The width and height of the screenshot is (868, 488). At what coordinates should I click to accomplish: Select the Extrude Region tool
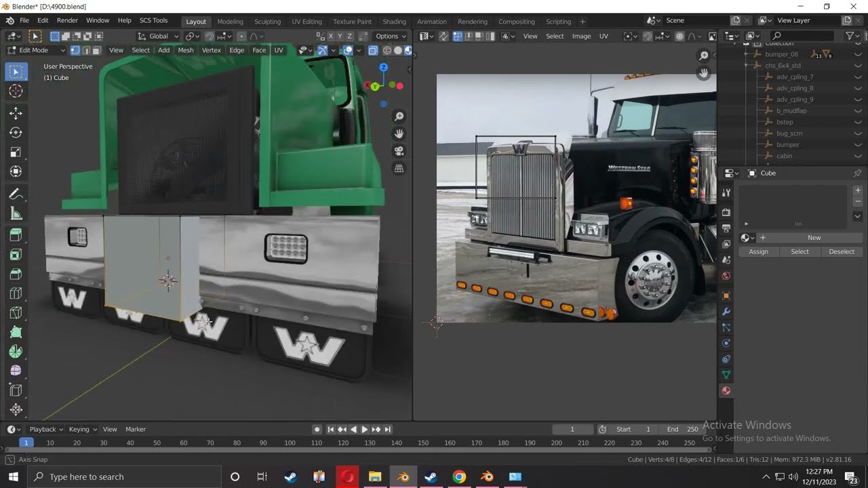coord(16,235)
